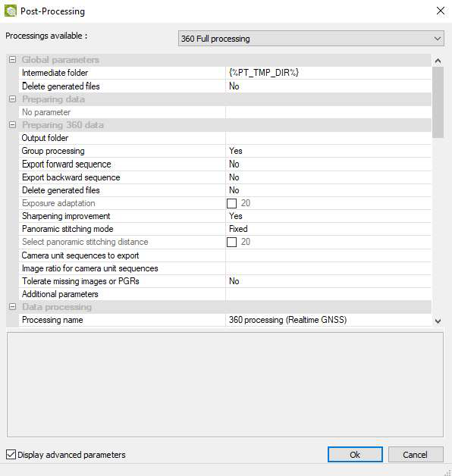The height and width of the screenshot is (476, 452).
Task: Select the Exposure adaptation label
Action: [x=58, y=203]
